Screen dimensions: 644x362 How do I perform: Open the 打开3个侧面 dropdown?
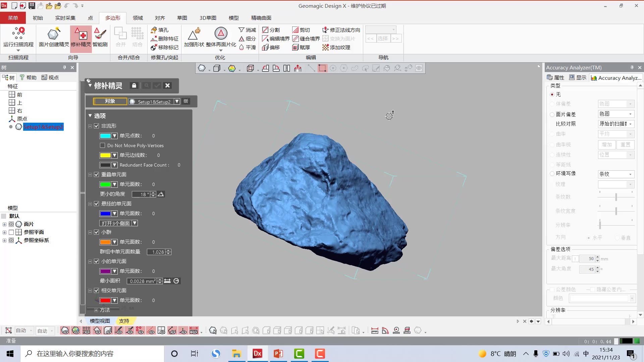(135, 223)
